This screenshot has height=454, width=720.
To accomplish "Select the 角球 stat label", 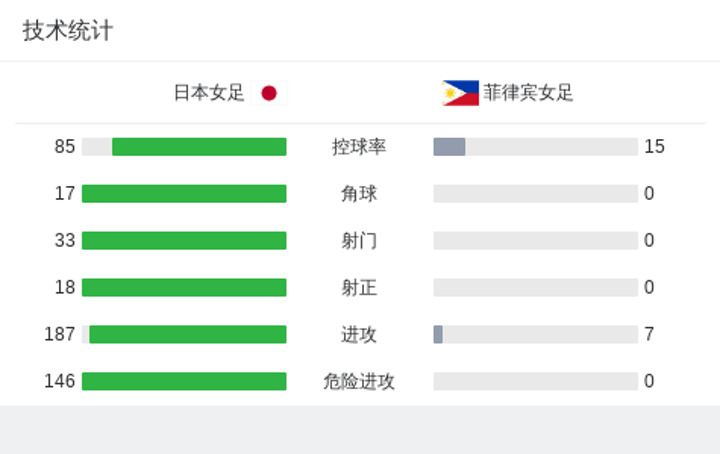I will click(359, 194).
